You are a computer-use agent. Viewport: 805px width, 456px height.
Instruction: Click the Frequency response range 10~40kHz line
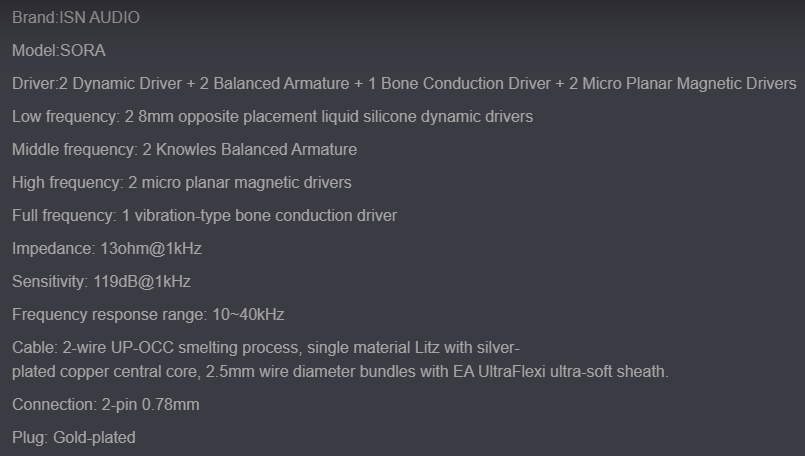point(148,314)
